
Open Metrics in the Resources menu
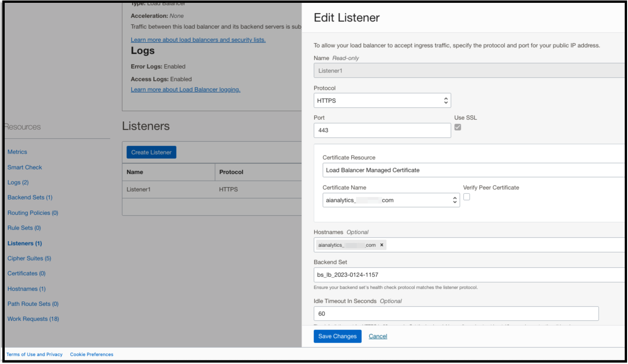coord(17,152)
